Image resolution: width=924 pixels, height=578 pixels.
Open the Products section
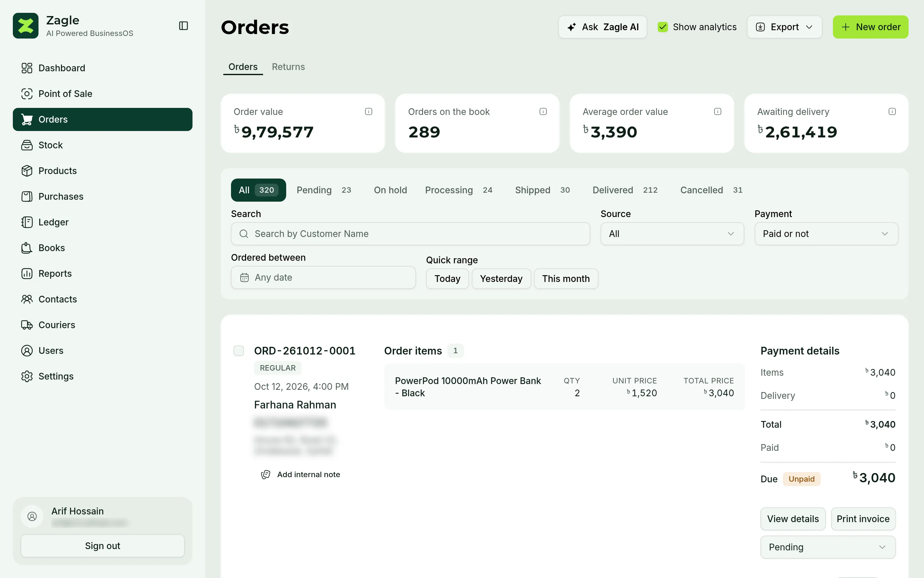pyautogui.click(x=102, y=171)
